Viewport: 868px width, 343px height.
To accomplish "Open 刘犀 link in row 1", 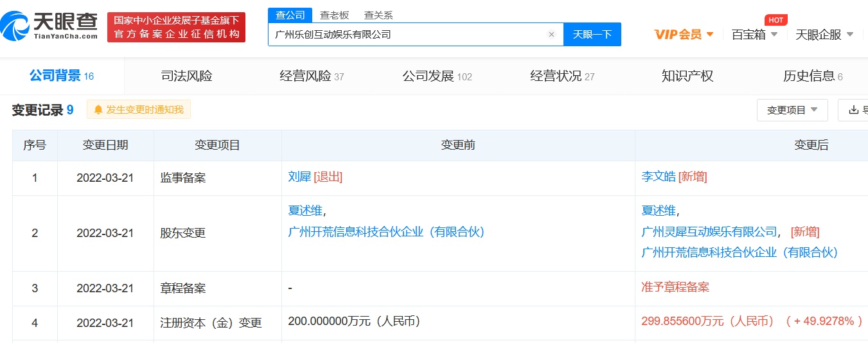I will 299,177.
